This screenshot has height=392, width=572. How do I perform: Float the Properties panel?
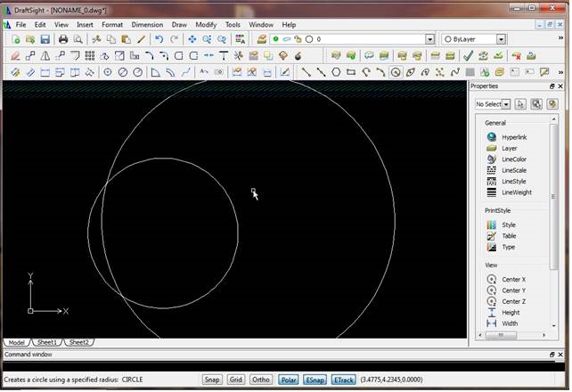pos(552,86)
